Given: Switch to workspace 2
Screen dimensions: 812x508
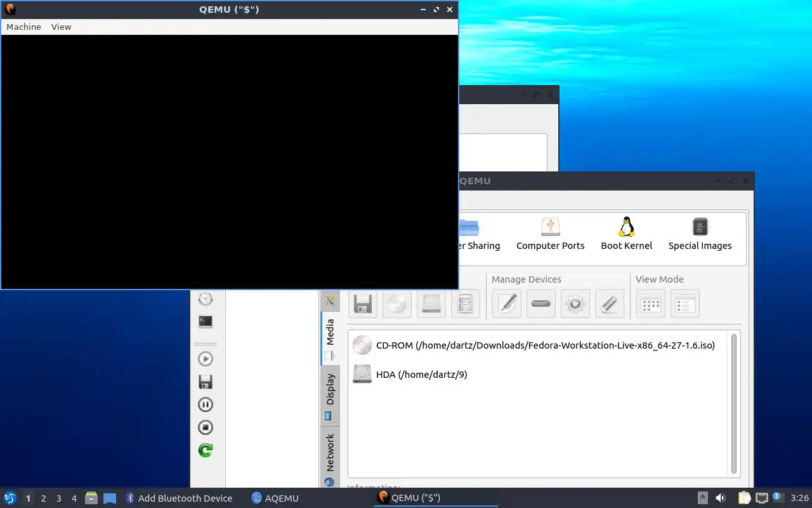Looking at the screenshot, I should (x=43, y=498).
